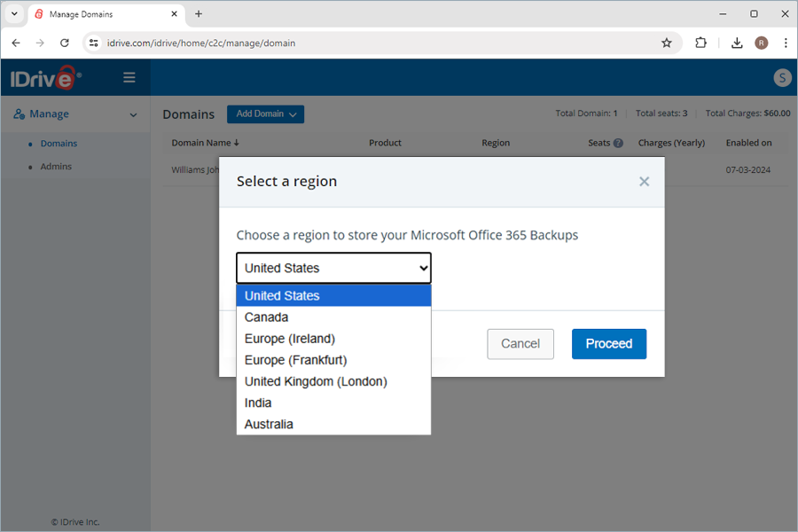Click the Seats help question mark icon
The height and width of the screenshot is (532, 798).
point(618,143)
